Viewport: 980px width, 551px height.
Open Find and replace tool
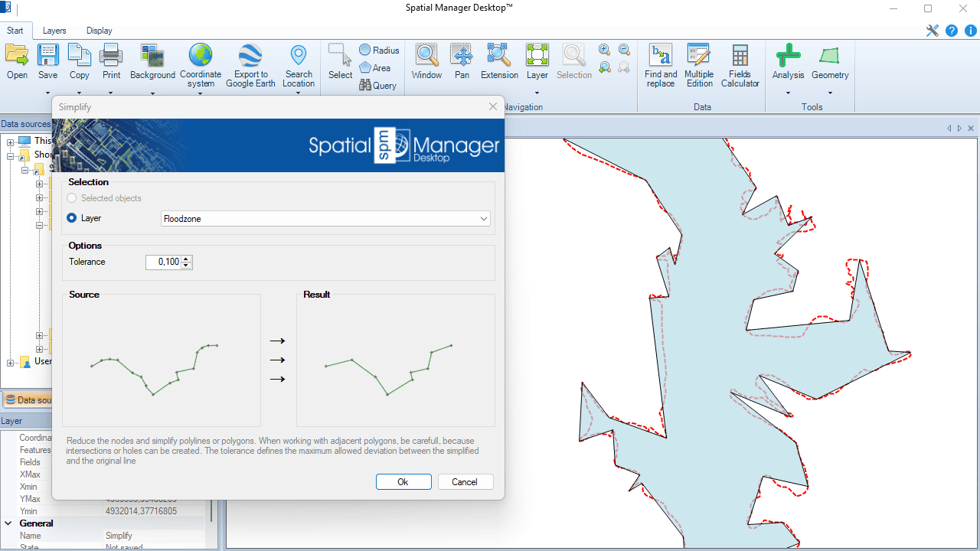pos(660,55)
